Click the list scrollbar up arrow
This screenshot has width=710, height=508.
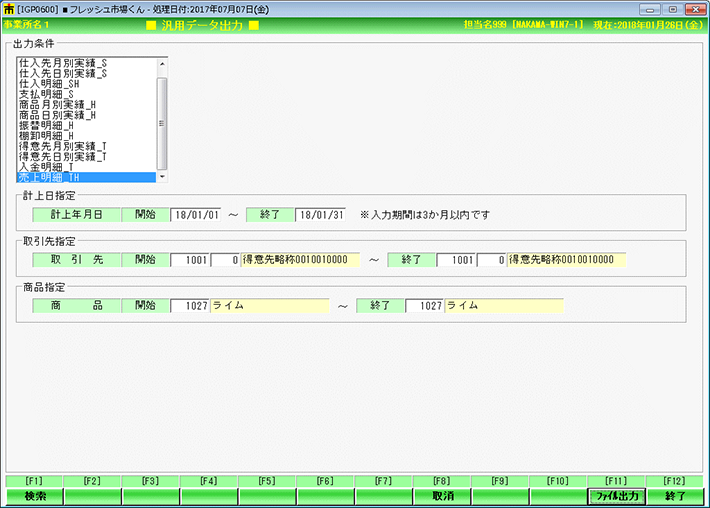(162, 62)
